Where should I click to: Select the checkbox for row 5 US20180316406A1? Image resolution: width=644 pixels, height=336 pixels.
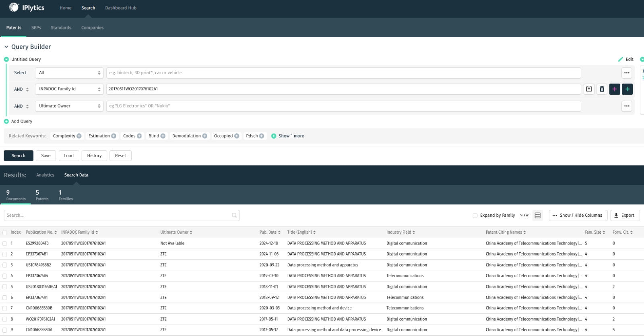[5, 287]
